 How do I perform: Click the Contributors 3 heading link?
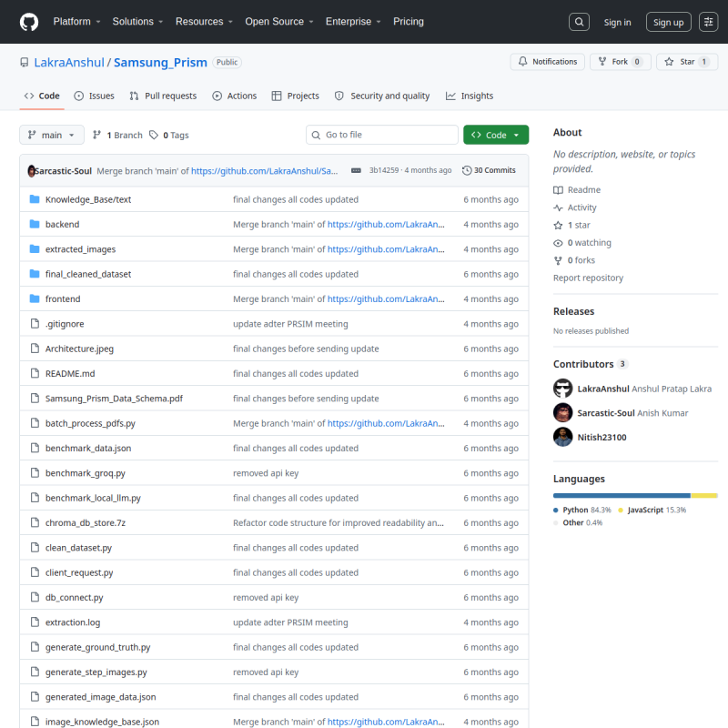pyautogui.click(x=591, y=364)
